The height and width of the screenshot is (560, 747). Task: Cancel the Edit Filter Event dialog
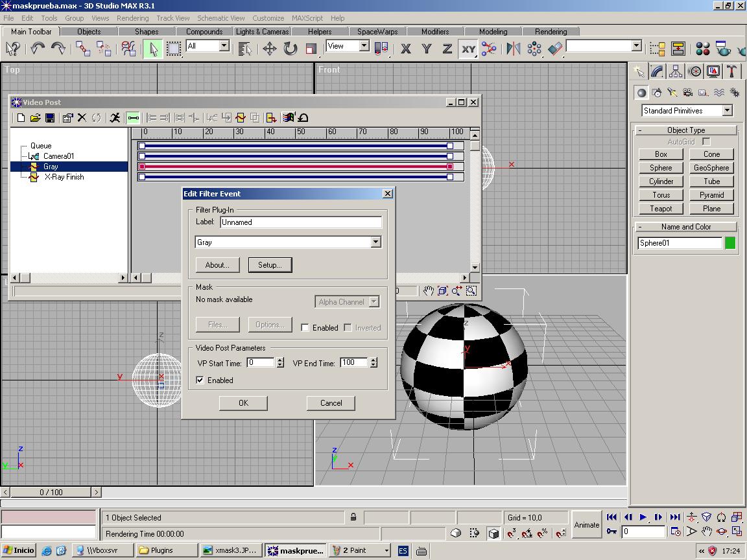click(331, 403)
